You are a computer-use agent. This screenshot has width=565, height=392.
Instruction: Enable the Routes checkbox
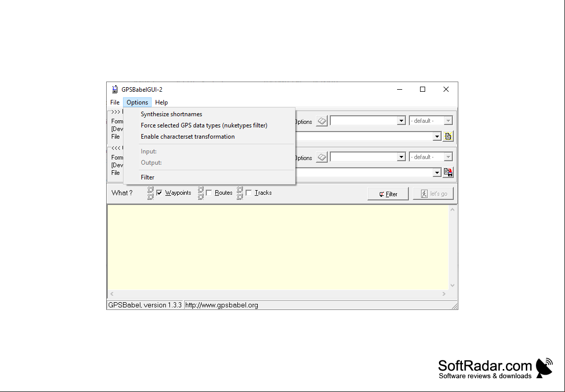(209, 193)
